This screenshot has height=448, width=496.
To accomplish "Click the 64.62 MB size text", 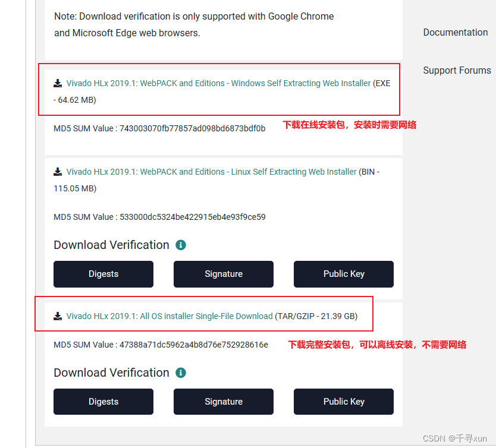I will [77, 100].
